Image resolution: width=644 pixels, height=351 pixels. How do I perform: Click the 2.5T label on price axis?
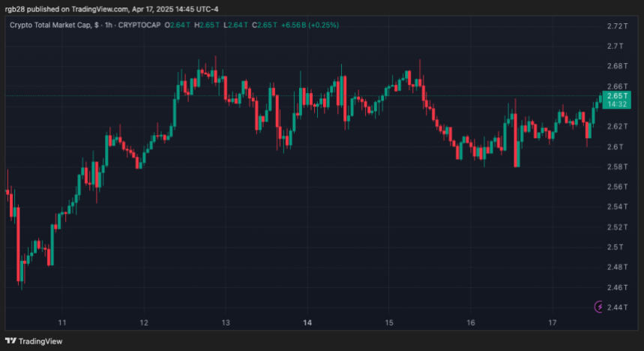616,247
